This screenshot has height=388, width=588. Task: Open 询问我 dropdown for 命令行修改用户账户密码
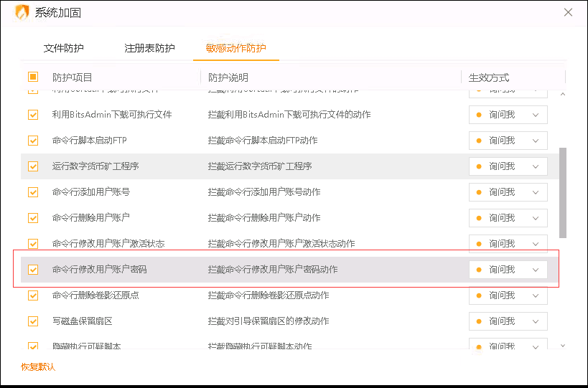click(508, 270)
